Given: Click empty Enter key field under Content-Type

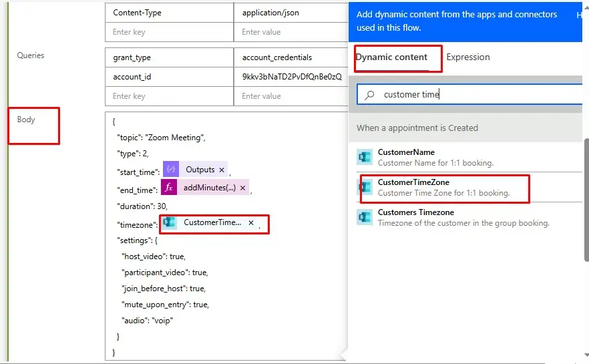Looking at the screenshot, I should click(169, 32).
